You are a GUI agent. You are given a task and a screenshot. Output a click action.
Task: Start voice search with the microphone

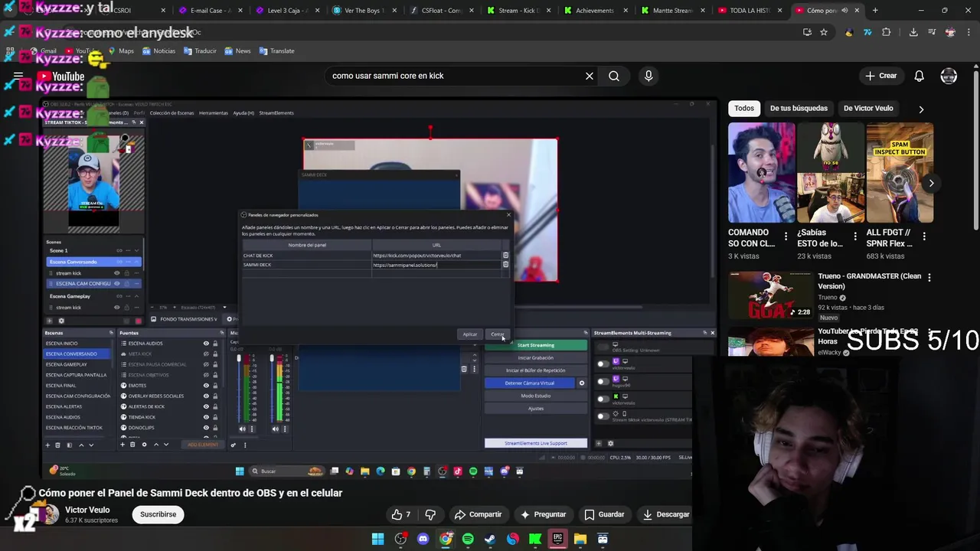coord(648,76)
